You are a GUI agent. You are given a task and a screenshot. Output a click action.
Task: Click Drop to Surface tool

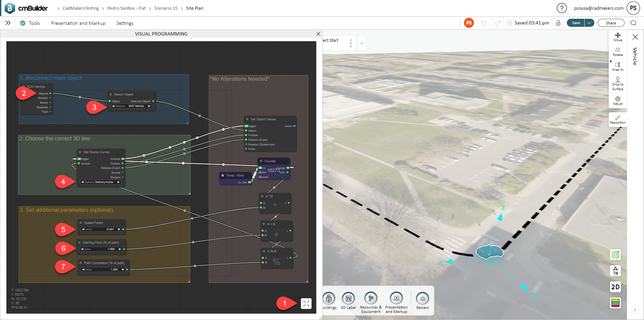618,83
